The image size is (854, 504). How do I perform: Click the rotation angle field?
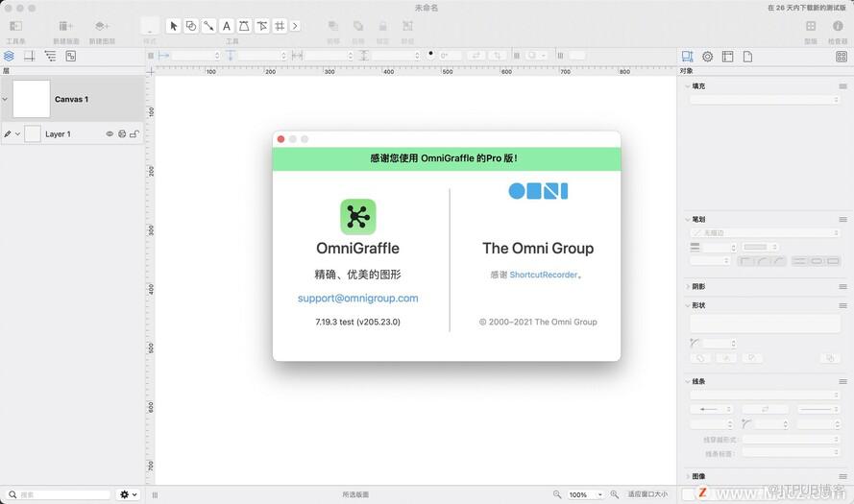pyautogui.click(x=450, y=56)
